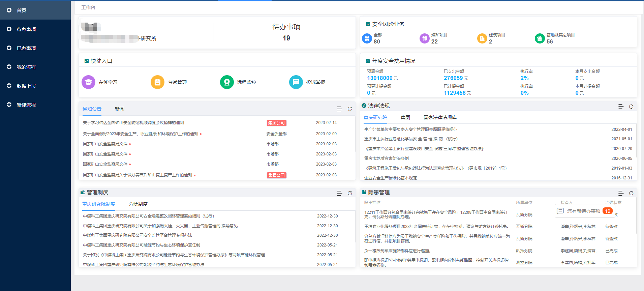Click the plus icon beside 待办事项 in sidebar
This screenshot has width=644, height=291.
click(x=9, y=29)
